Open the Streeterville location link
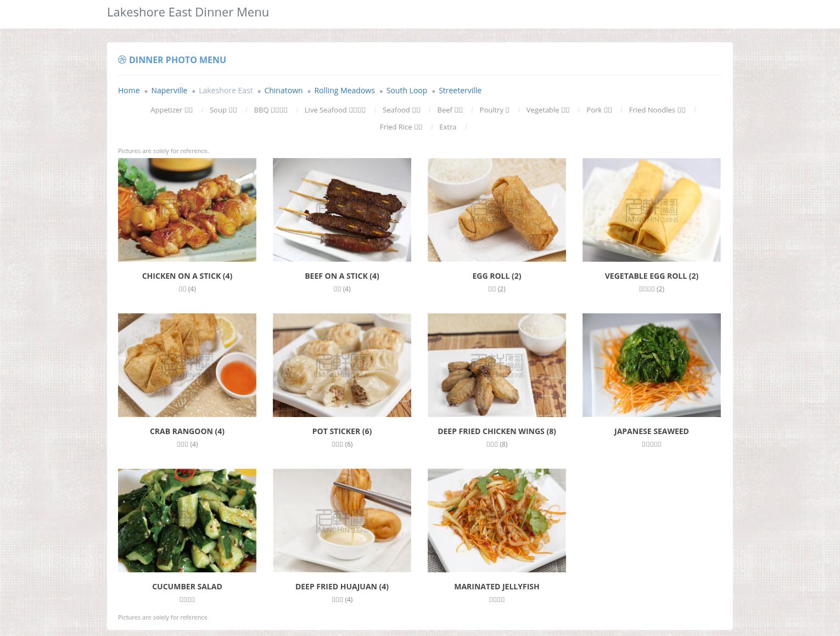The image size is (840, 636). [460, 91]
